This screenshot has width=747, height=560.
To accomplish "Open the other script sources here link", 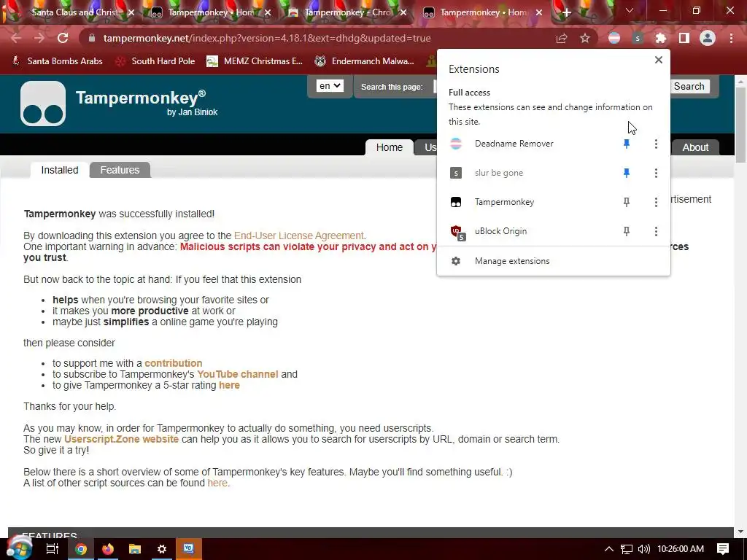I will (x=217, y=483).
